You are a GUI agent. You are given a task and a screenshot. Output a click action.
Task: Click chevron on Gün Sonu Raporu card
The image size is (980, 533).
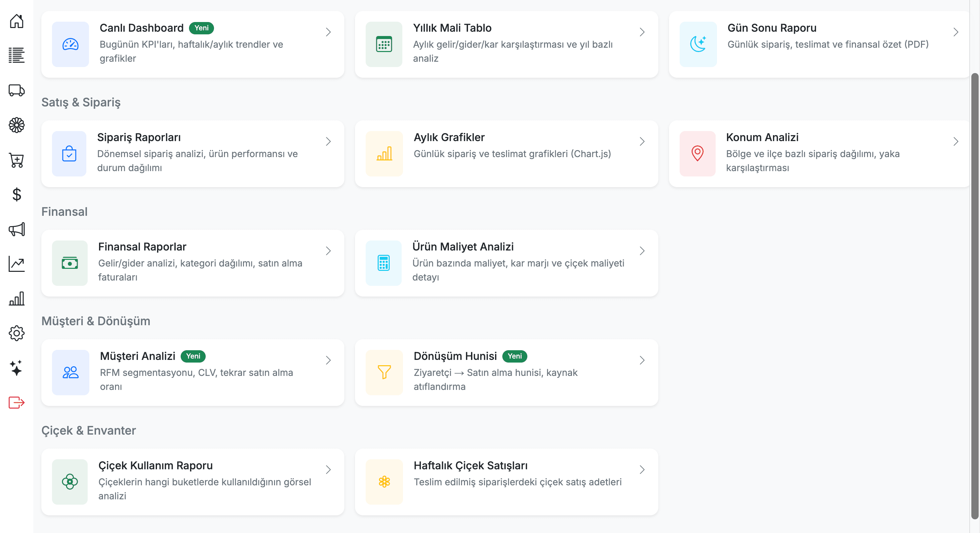(955, 32)
